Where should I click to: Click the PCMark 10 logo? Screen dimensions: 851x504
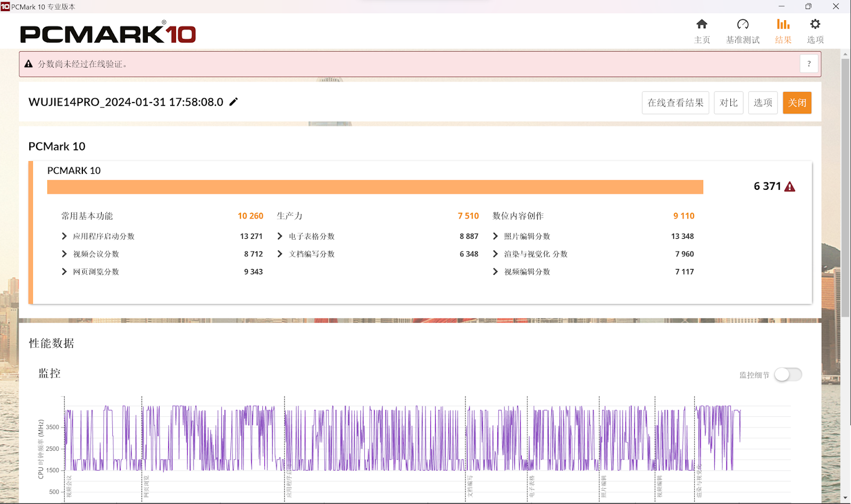[108, 33]
